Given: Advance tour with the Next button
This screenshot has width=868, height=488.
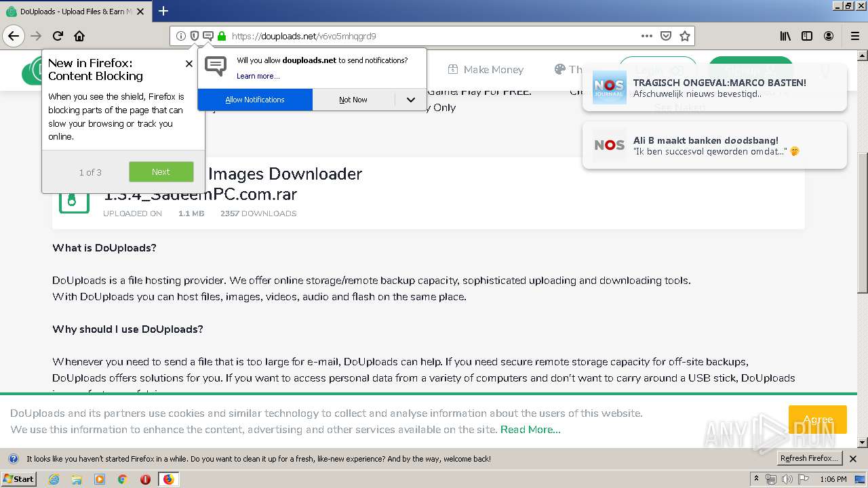Looking at the screenshot, I should tap(161, 172).
